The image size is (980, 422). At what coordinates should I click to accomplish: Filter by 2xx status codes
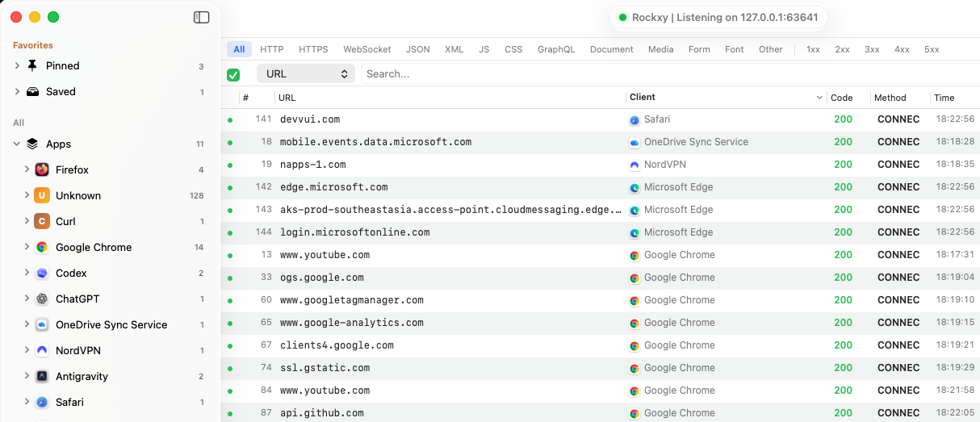842,49
